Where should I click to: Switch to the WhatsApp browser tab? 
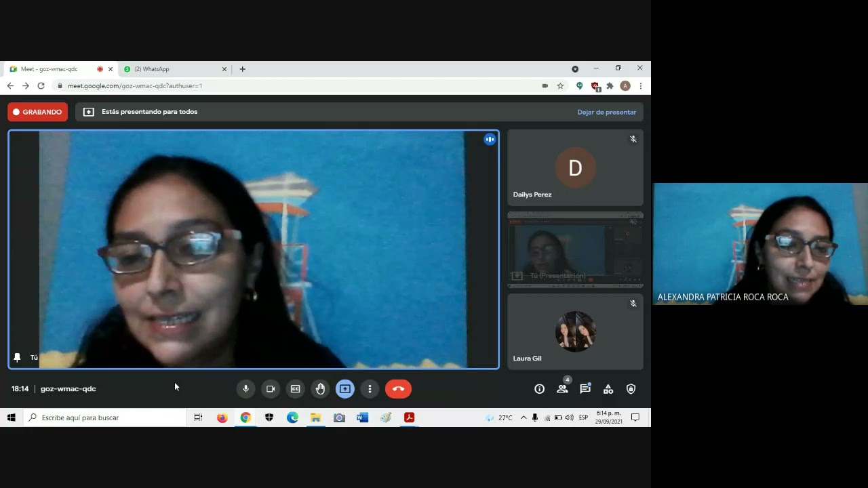coord(175,69)
